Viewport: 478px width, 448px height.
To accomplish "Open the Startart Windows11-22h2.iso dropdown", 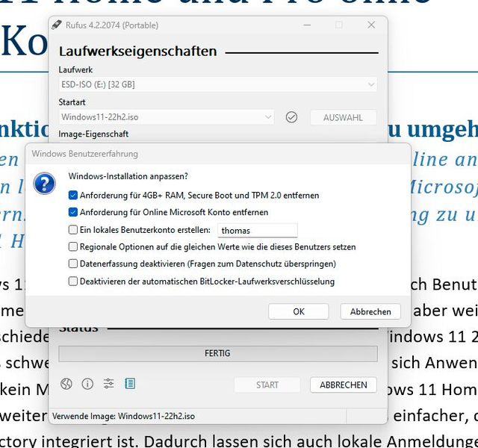I will point(167,117).
